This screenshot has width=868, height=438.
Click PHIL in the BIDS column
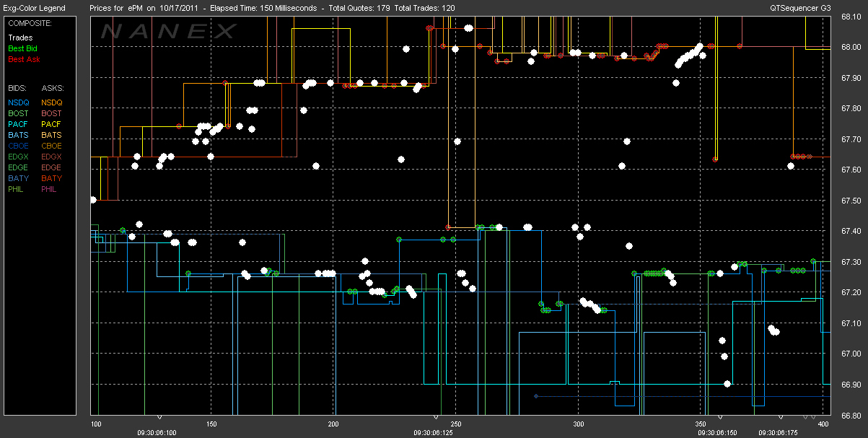pos(17,189)
